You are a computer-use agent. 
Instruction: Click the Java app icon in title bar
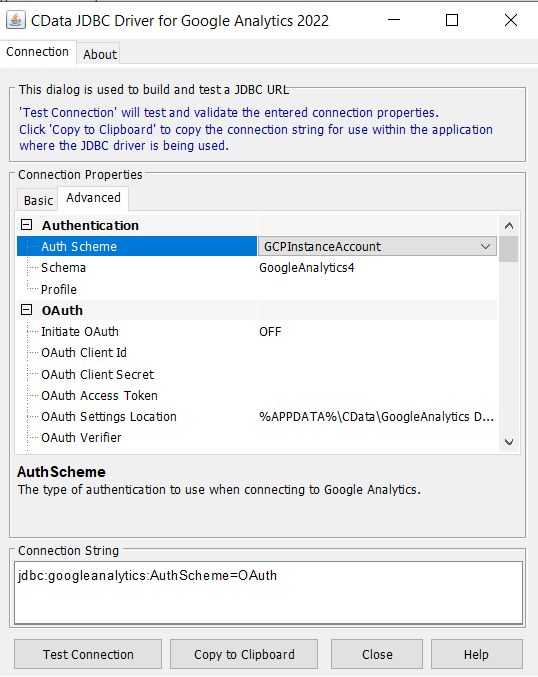pos(16,20)
